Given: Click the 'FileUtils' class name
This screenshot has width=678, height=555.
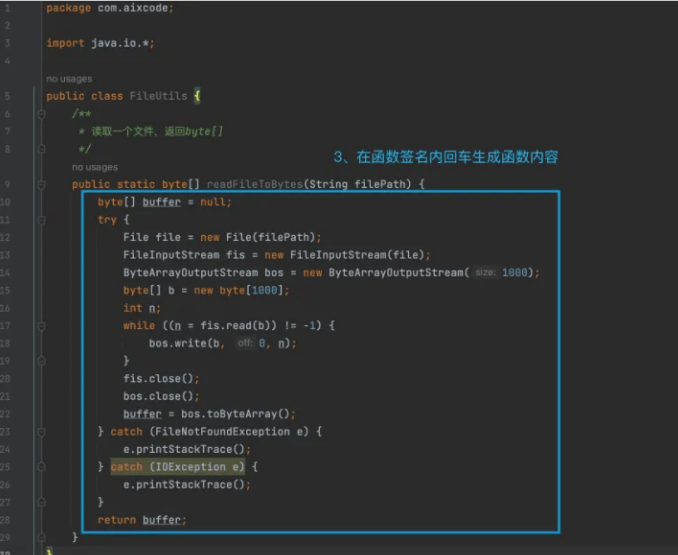Looking at the screenshot, I should click(158, 96).
